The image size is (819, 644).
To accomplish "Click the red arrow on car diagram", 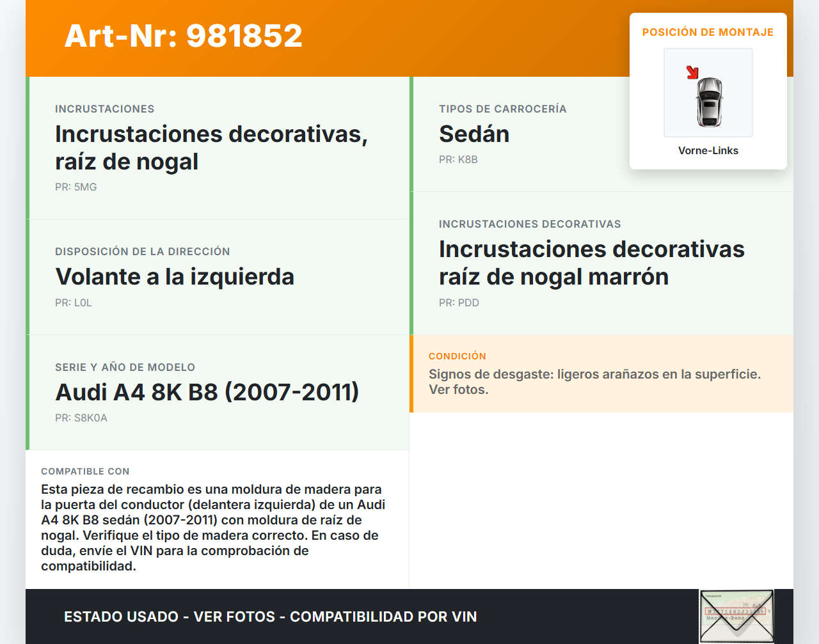I will 692,72.
